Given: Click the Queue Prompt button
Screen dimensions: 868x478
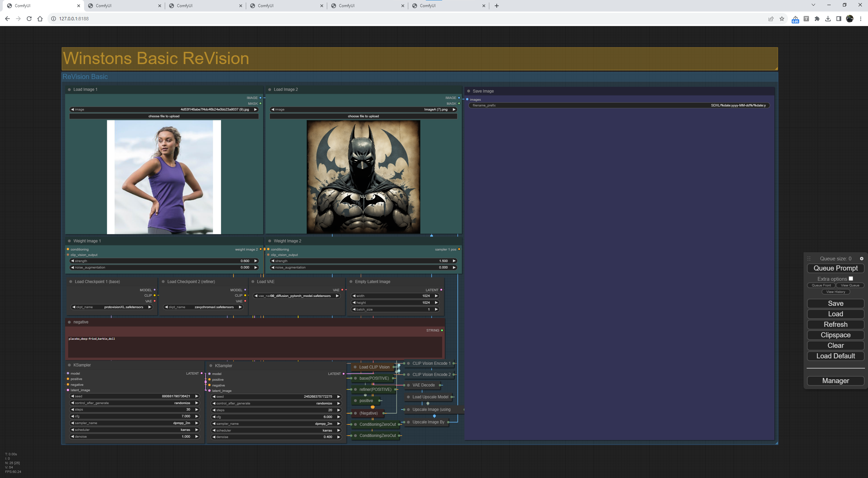Looking at the screenshot, I should pos(835,268).
